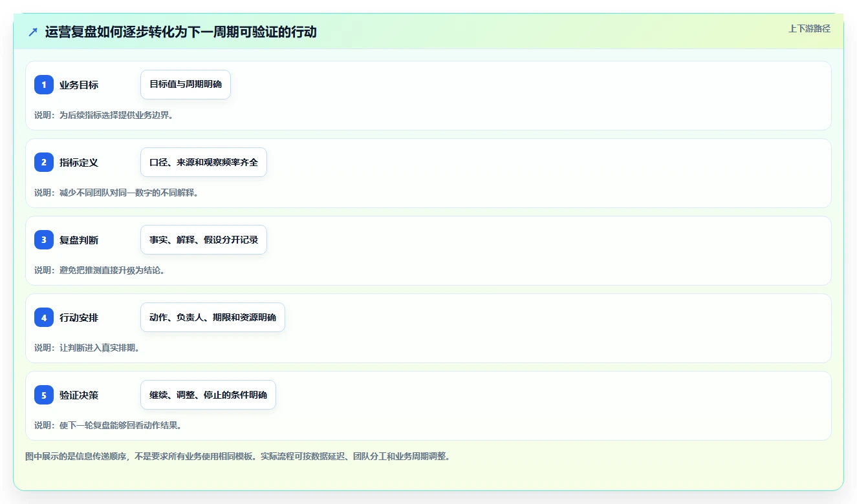Click the note 让判断进入真实排期
857x504 pixels.
coord(100,348)
